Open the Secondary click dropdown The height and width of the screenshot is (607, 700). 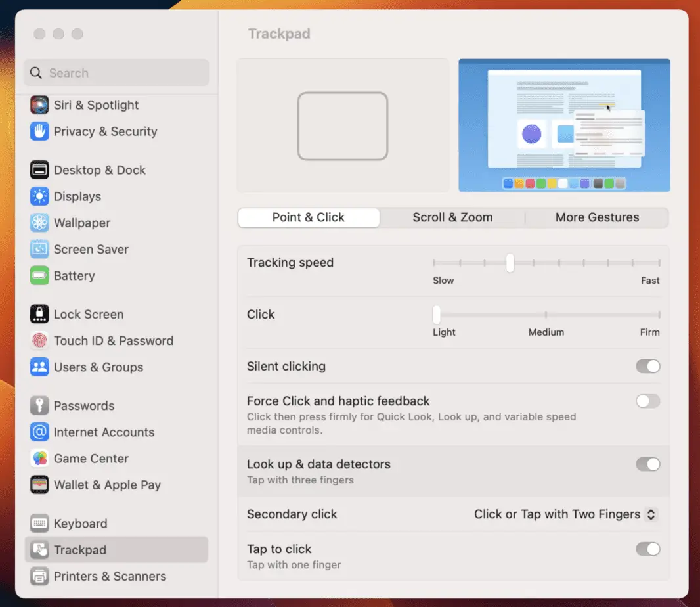point(565,514)
